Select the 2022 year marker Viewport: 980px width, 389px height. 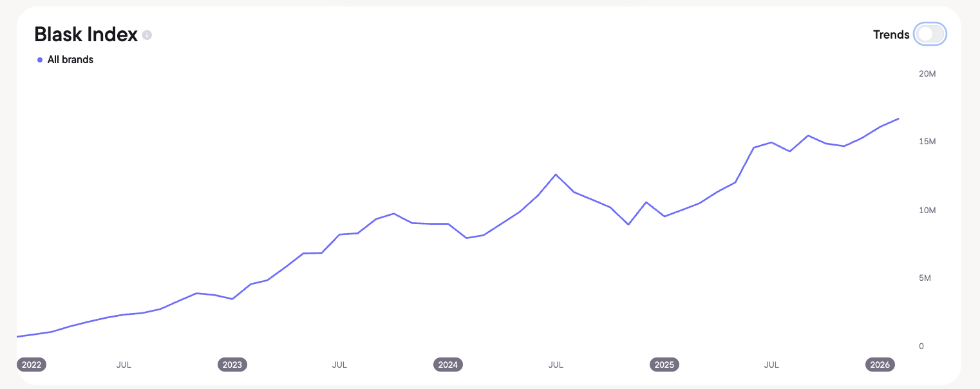click(32, 365)
